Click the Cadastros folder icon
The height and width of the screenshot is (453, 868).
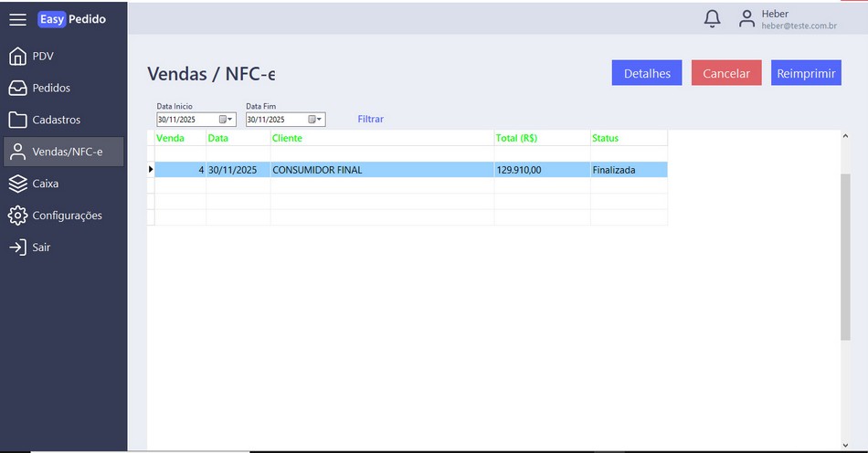click(17, 120)
